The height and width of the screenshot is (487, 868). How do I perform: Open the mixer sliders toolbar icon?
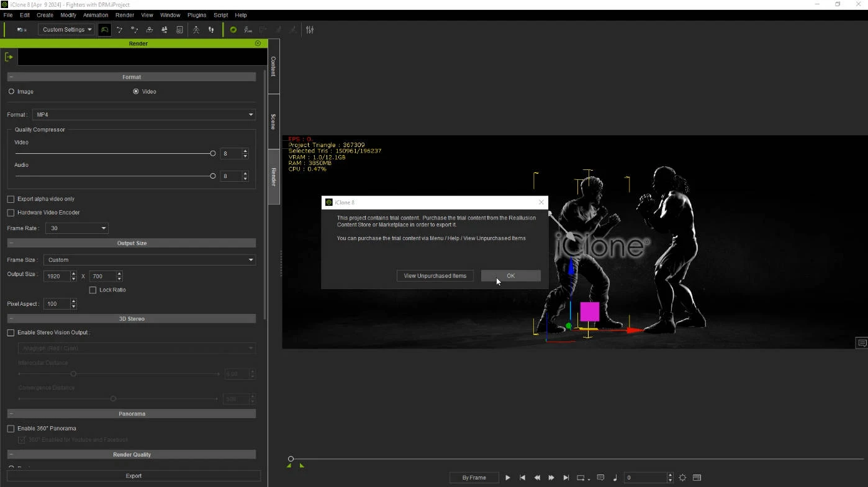pos(310,30)
